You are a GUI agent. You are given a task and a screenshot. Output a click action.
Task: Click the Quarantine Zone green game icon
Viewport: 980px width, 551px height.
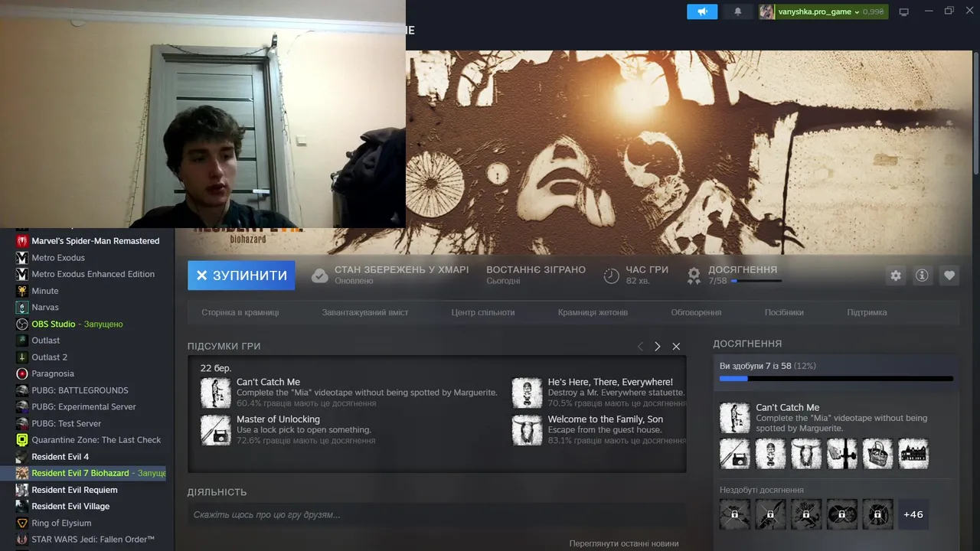pos(21,440)
